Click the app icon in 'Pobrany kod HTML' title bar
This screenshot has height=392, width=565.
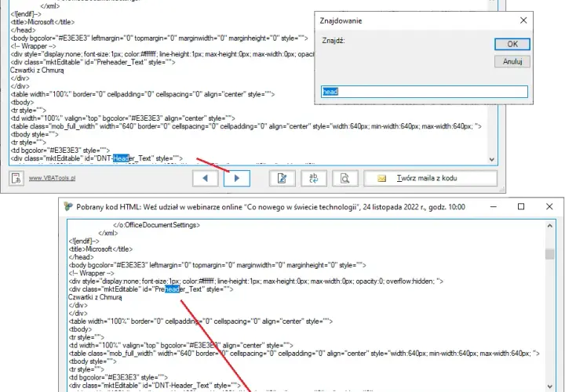(x=68, y=207)
